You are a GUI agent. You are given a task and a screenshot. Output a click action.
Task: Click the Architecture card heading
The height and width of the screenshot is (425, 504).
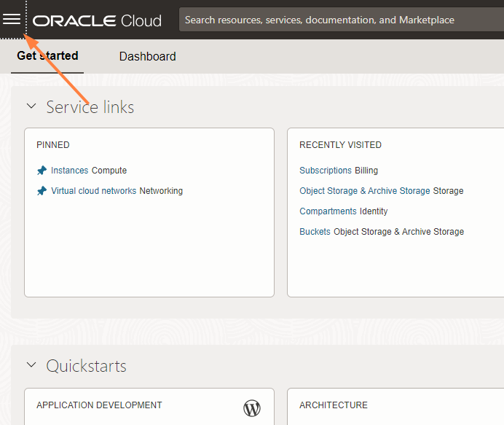(333, 405)
